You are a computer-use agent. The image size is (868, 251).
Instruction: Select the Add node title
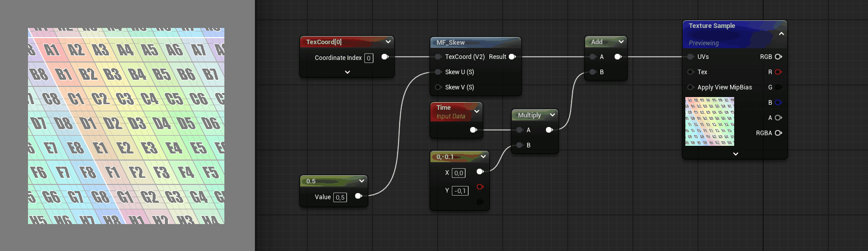pos(597,42)
